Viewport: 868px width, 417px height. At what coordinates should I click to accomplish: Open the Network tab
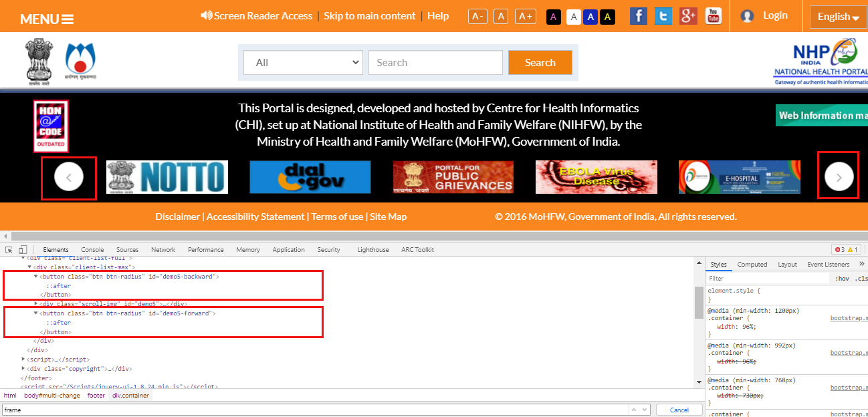pyautogui.click(x=163, y=249)
